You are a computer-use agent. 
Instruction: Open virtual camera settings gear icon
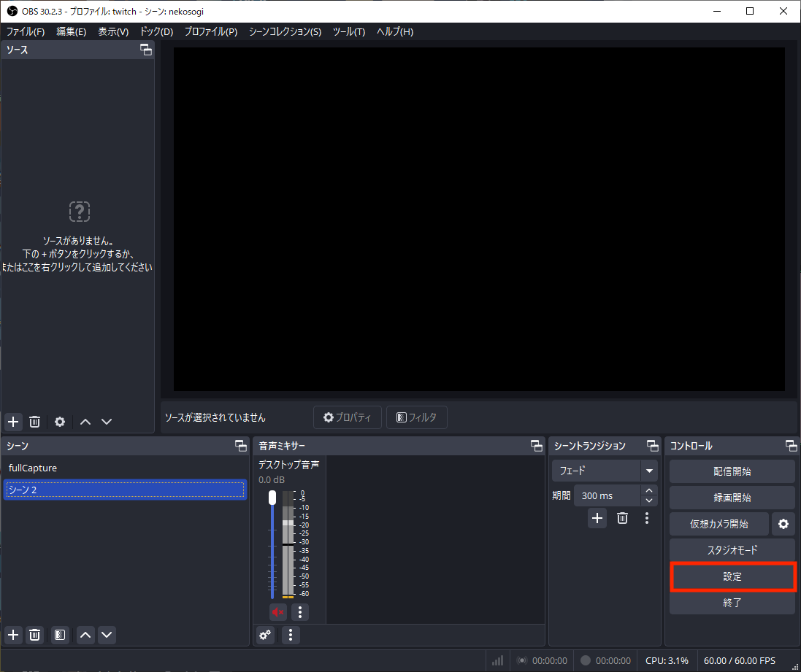[x=783, y=524]
